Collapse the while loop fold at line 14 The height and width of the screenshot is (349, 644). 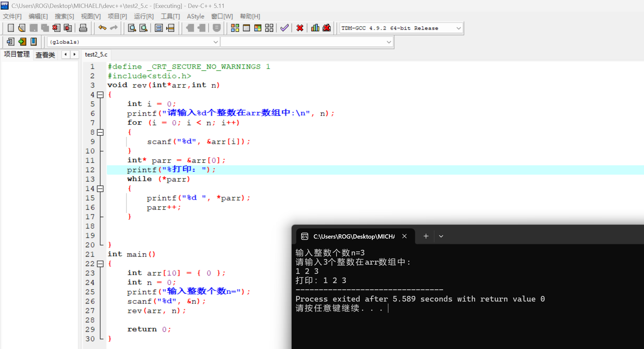100,189
